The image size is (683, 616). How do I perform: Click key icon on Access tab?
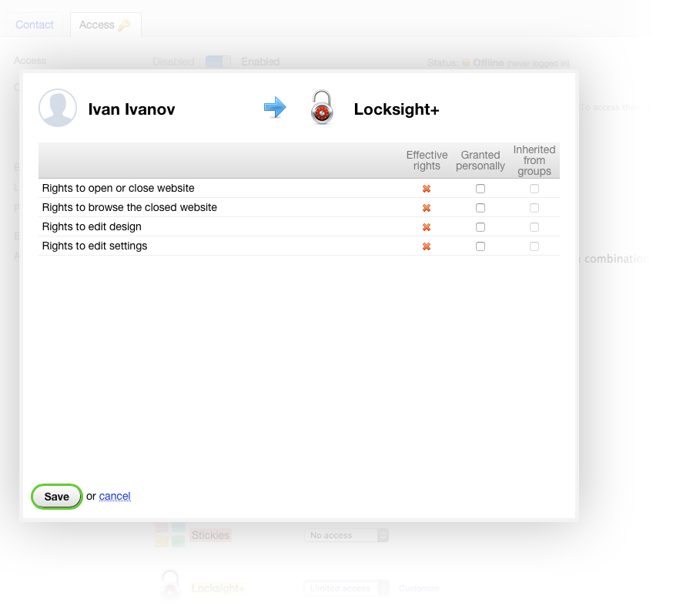(124, 25)
